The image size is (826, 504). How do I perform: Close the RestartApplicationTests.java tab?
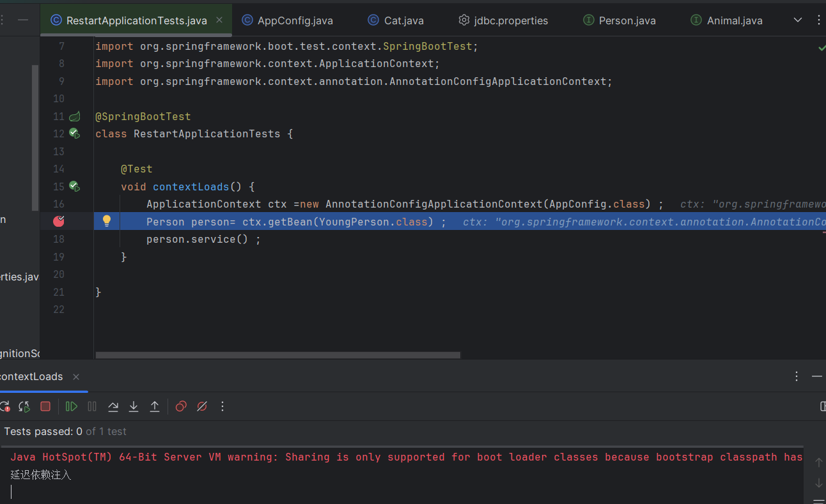[219, 20]
